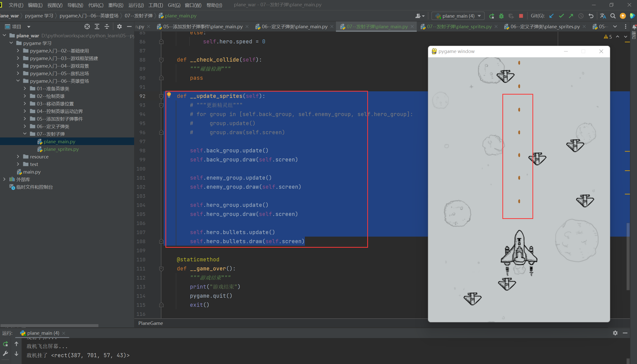This screenshot has width=637, height=364.
Task: Click the green Git commit checkmark
Action: (561, 16)
